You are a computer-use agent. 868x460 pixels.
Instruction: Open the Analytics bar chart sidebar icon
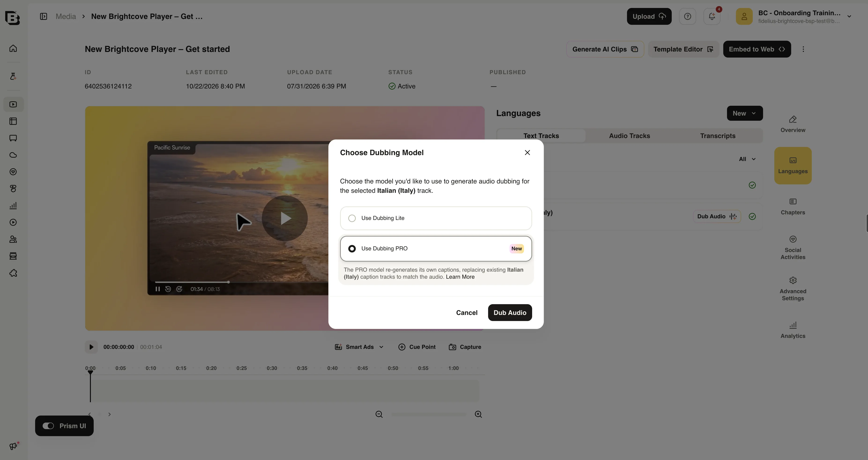13,206
